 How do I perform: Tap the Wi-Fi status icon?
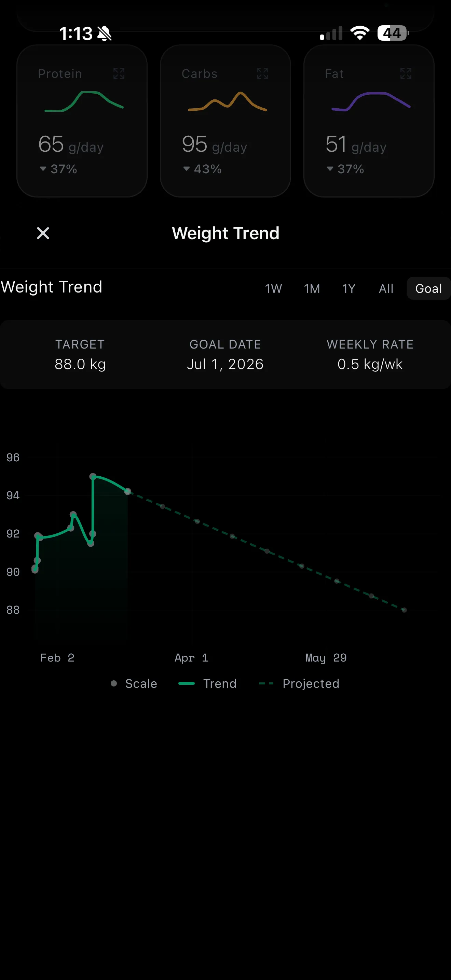click(359, 33)
